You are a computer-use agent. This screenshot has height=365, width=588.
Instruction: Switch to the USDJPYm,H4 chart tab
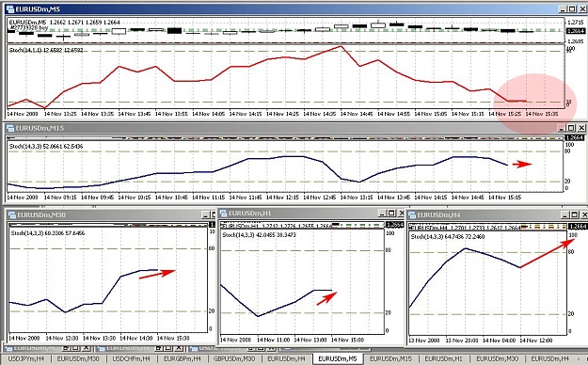click(x=26, y=359)
